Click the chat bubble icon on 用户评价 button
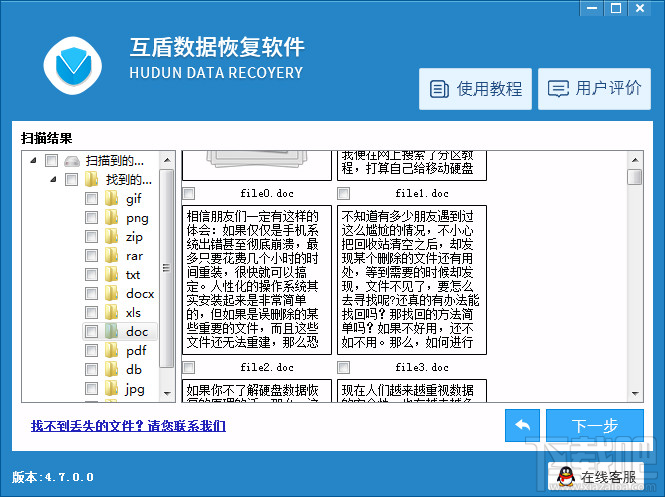Viewport: 665px width, 497px height. tap(558, 89)
